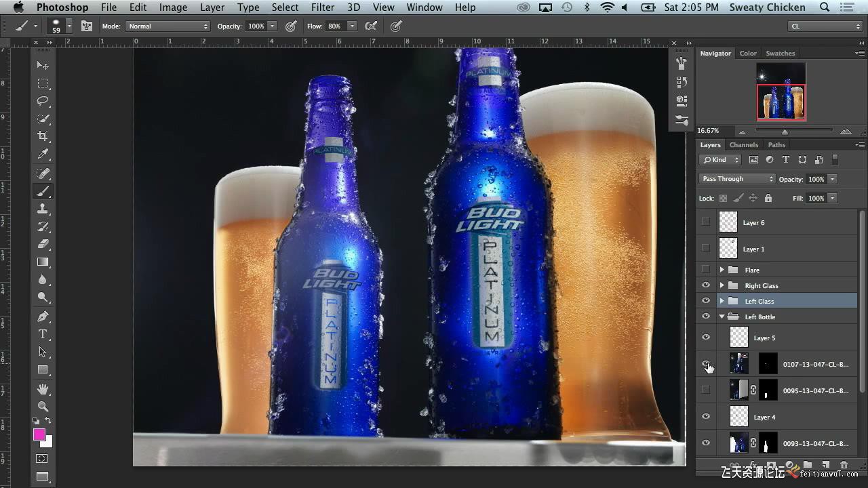Viewport: 868px width, 488px height.
Task: Click the magenta foreground color swatch
Action: pyautogui.click(x=39, y=434)
